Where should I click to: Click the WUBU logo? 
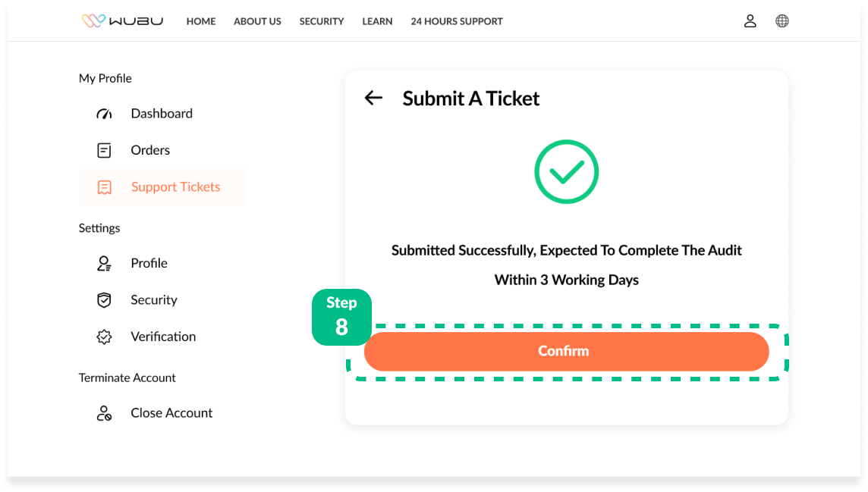pyautogui.click(x=122, y=21)
